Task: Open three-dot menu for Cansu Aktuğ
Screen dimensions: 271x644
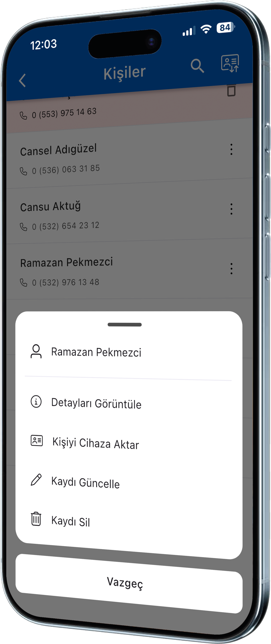Action: point(231,209)
